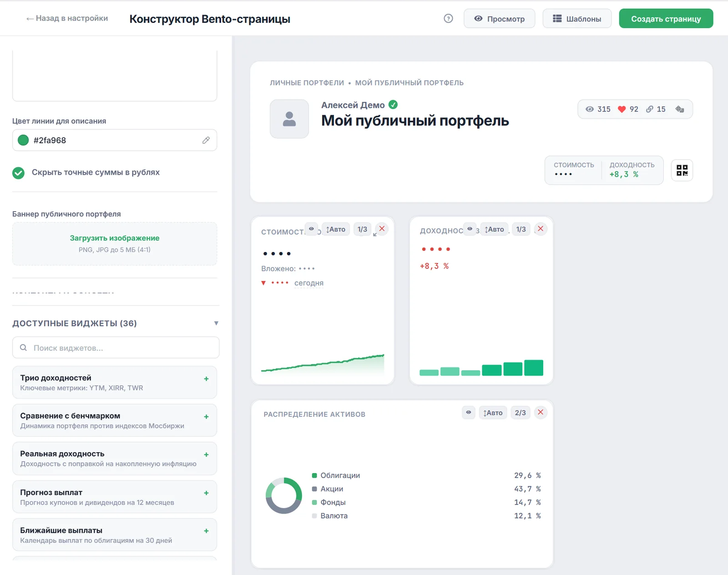The image size is (728, 575).
Task: Change Авто height on Доходность widget
Action: [x=495, y=229]
